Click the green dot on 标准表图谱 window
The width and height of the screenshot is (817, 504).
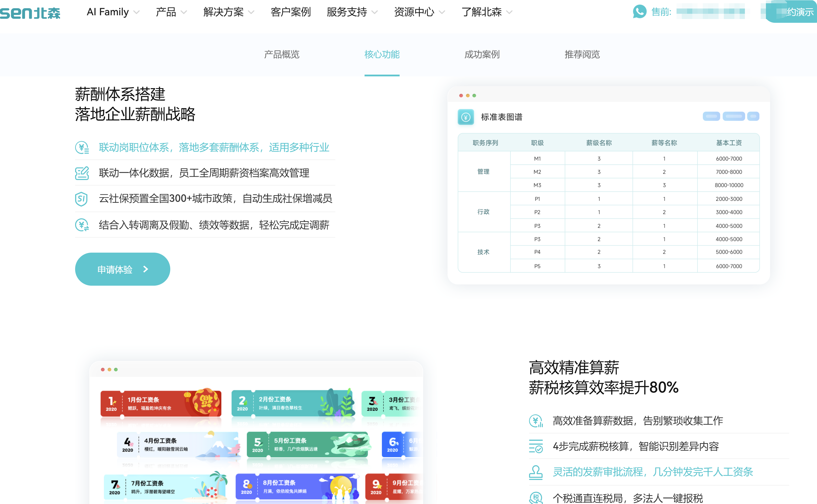(x=474, y=95)
